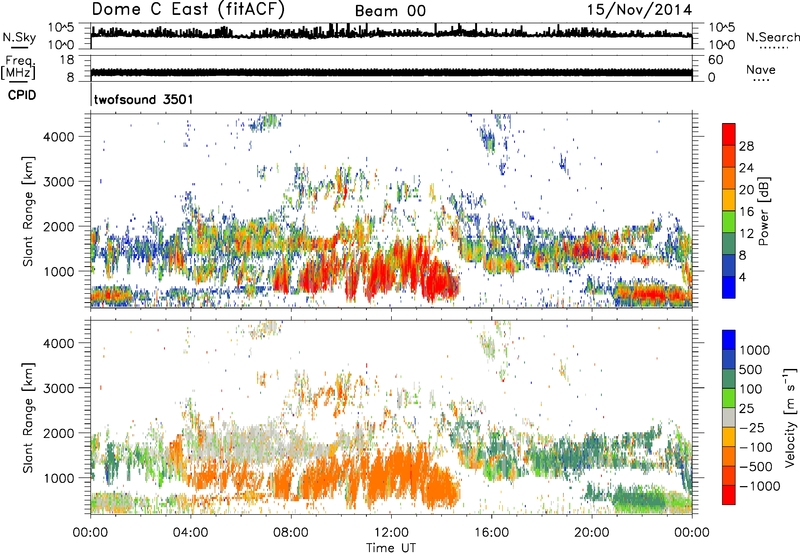Click the 'Power [dB]' color bar title
This screenshot has height=554, width=800.
764,211
